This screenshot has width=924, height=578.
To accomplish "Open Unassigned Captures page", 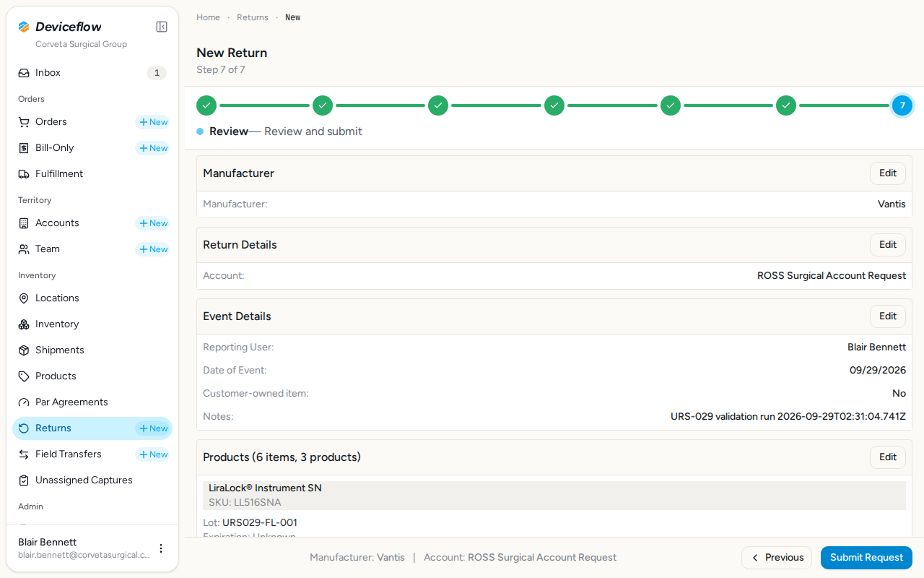I will [x=92, y=480].
